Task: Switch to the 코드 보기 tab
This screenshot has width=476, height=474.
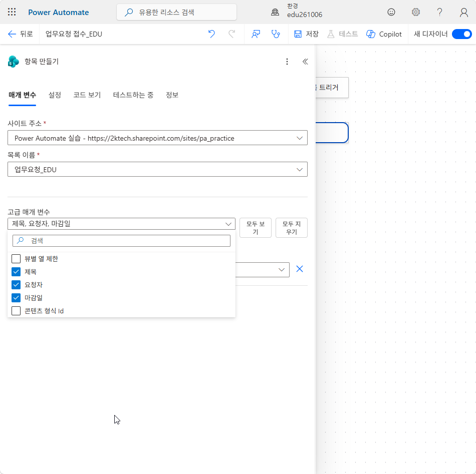Action: tap(87, 95)
